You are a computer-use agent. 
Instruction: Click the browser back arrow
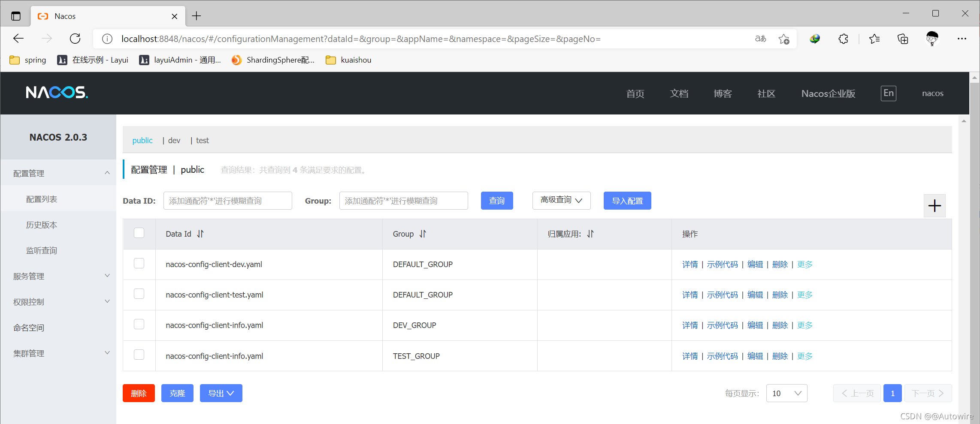tap(18, 39)
